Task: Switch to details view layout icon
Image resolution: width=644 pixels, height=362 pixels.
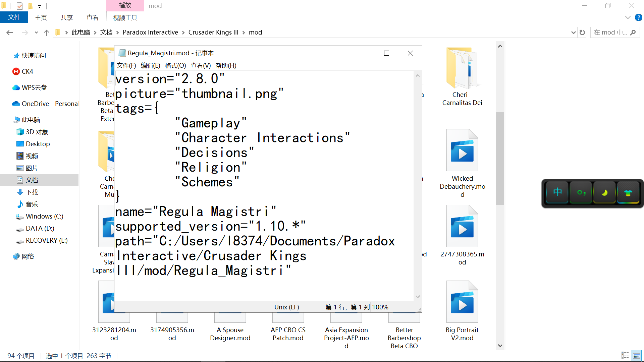Action: [625, 355]
